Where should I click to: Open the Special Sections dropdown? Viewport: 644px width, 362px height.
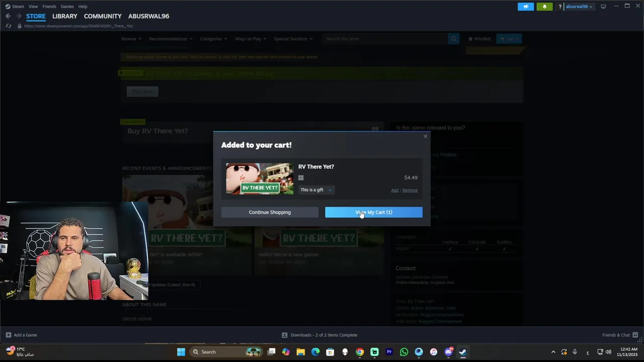293,39
